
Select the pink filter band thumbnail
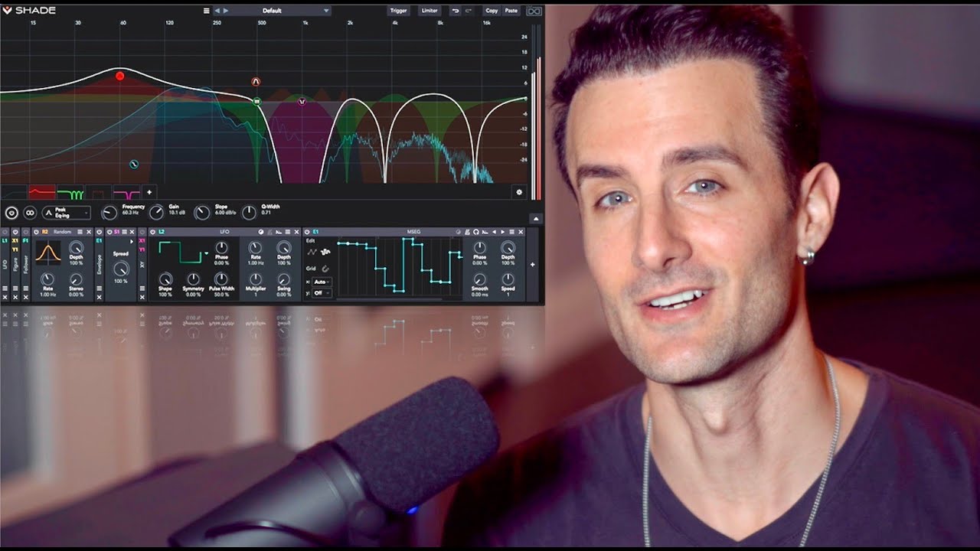[x=126, y=192]
